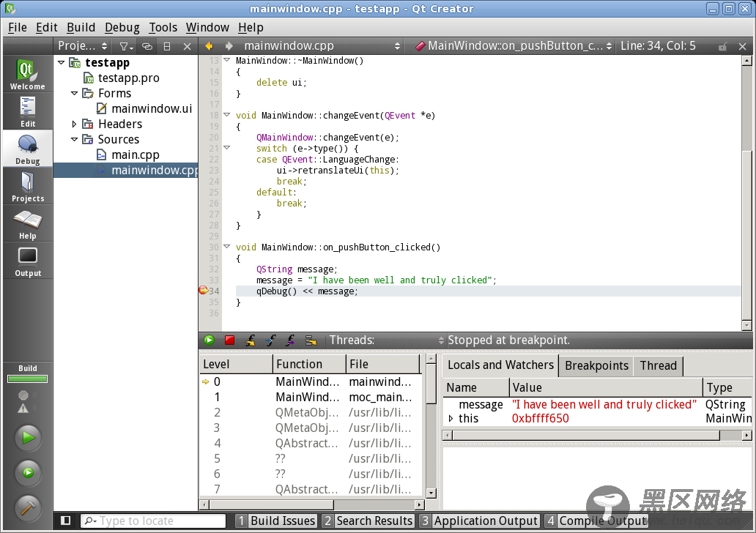Open Projects mode
Image resolution: width=756 pixels, height=533 pixels.
coord(28,186)
